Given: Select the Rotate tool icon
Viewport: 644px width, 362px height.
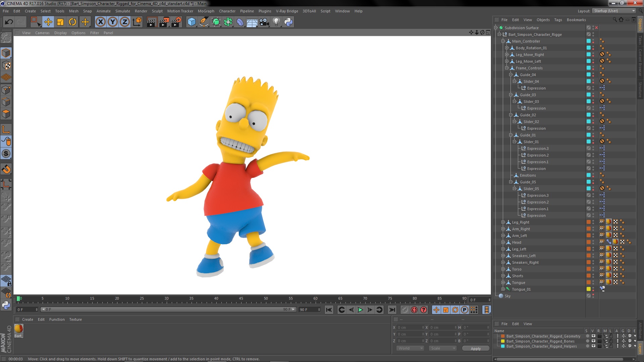Looking at the screenshot, I should [x=72, y=22].
